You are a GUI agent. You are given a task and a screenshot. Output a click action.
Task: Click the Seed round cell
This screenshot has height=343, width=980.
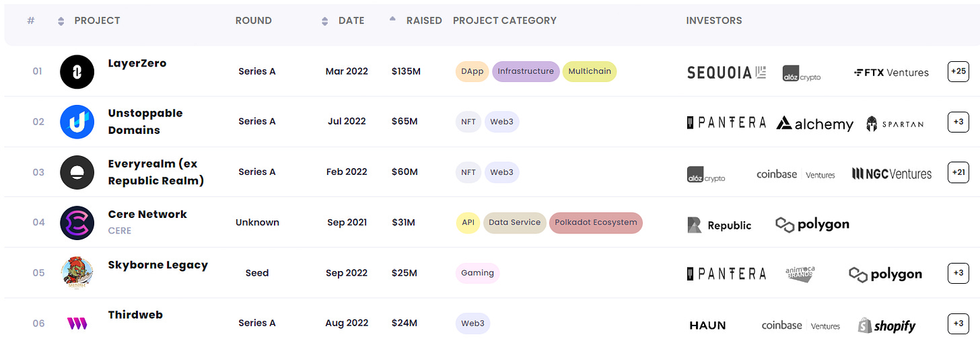tap(257, 273)
